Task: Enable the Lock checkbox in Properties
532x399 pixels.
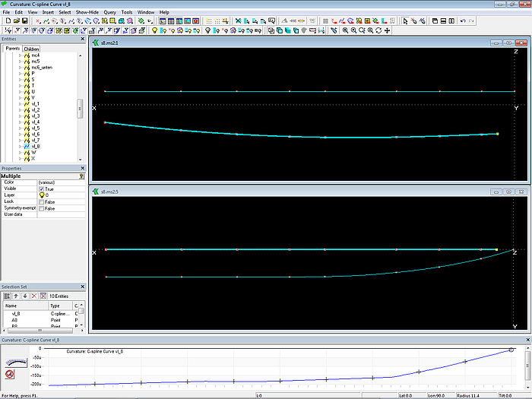Action: pyautogui.click(x=41, y=201)
